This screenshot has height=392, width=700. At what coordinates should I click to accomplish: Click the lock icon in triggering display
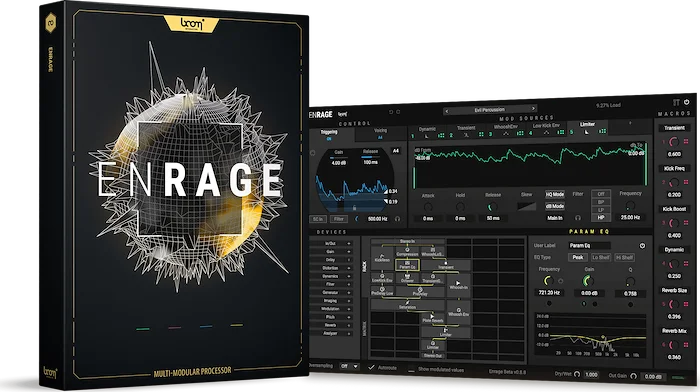click(x=355, y=208)
